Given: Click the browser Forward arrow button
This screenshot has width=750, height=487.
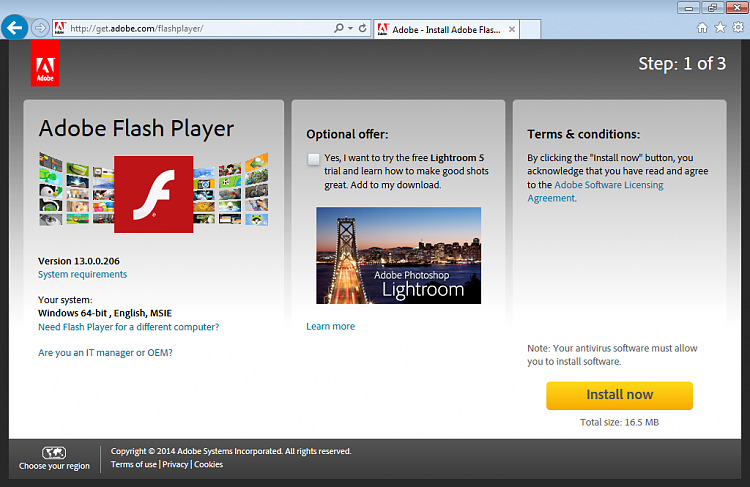Looking at the screenshot, I should (40, 28).
